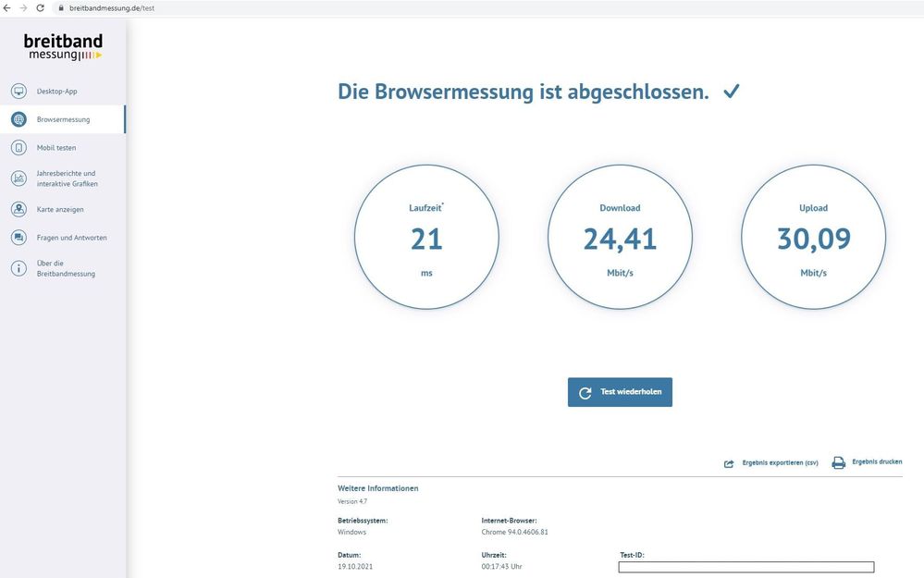Click the time value '00:17:43 Uhr'
The image size is (924, 578).
point(501,567)
